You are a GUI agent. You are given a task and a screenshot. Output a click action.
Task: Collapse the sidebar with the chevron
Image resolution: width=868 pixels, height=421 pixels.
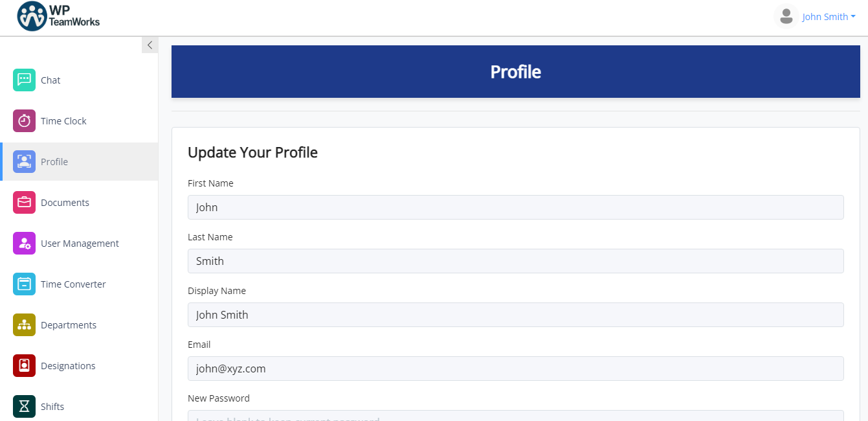[x=150, y=44]
